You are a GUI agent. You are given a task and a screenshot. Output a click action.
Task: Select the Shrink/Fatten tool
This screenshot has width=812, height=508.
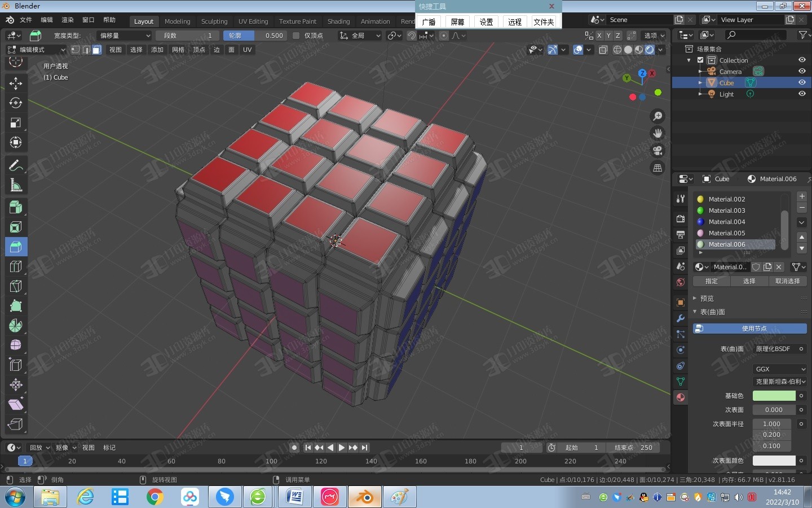tap(16, 384)
